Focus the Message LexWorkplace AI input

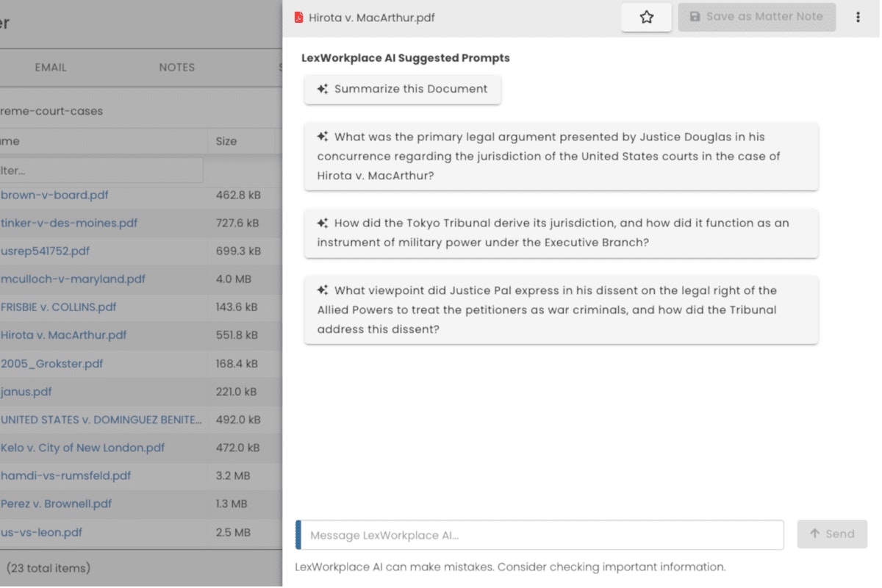click(x=539, y=535)
